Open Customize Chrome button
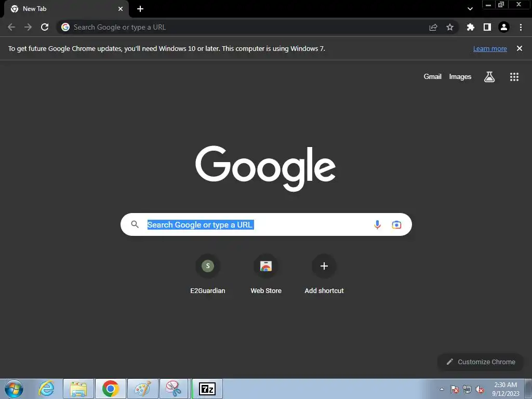This screenshot has height=399, width=532. coord(481,362)
